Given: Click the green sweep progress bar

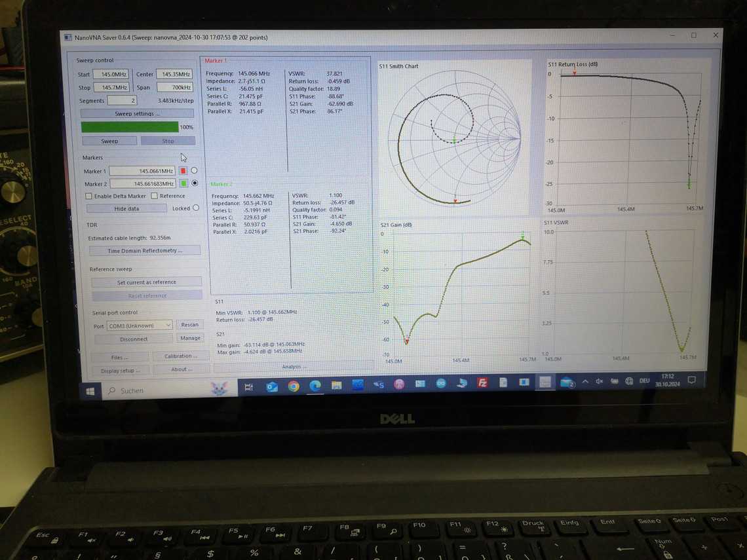Looking at the screenshot, I should click(130, 126).
